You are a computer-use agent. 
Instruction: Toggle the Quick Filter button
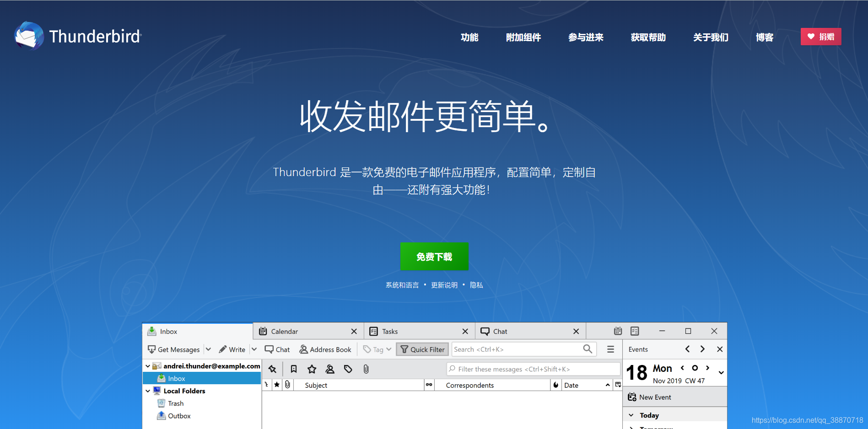point(422,349)
